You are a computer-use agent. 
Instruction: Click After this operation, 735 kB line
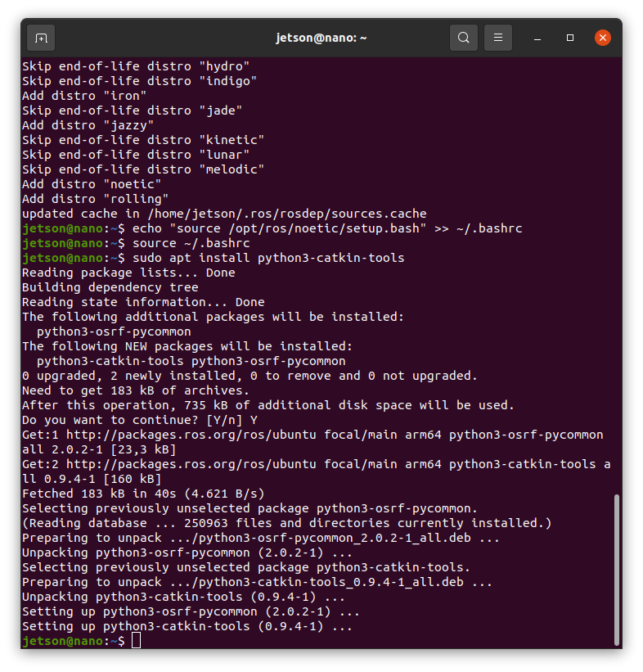(x=268, y=405)
